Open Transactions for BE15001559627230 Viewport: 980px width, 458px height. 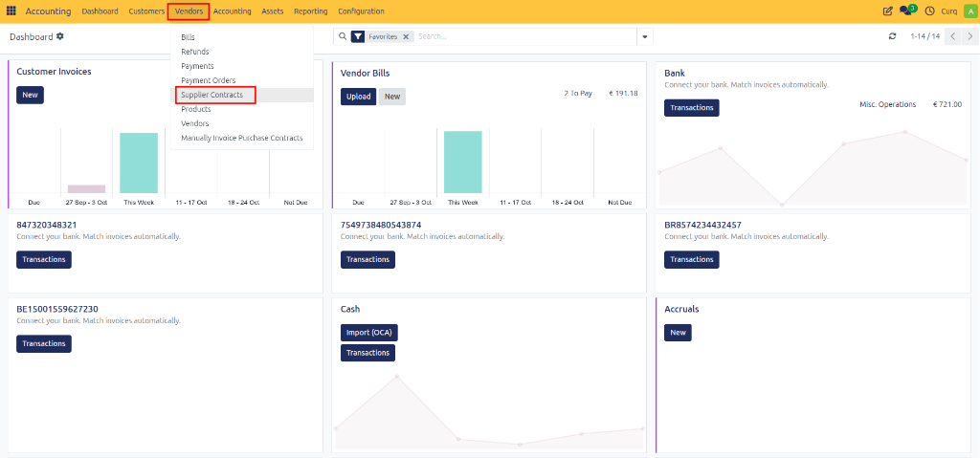pos(44,343)
